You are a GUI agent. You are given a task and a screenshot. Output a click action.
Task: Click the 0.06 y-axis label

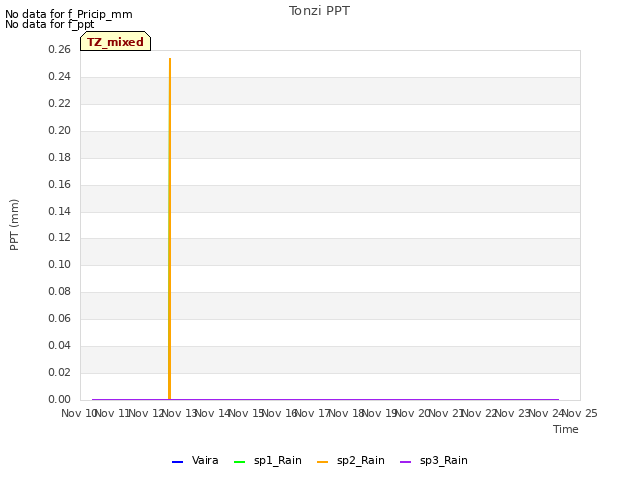click(59, 318)
